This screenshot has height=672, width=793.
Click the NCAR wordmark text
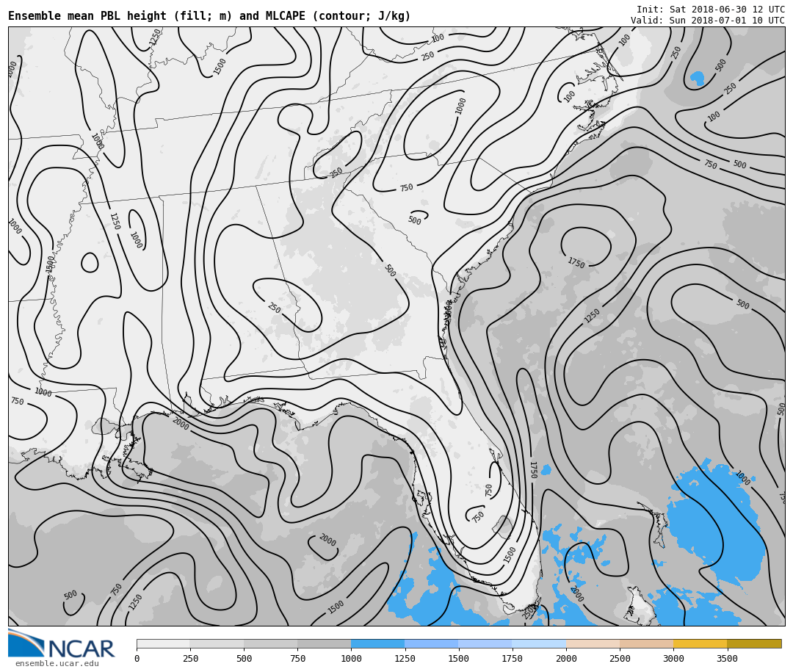tap(81, 649)
